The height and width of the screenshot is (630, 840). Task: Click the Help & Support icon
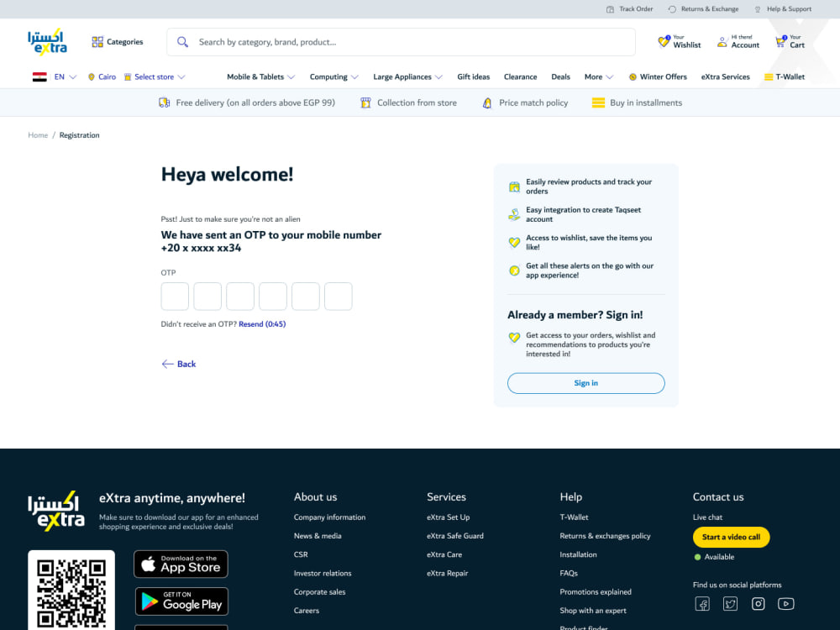[758, 9]
